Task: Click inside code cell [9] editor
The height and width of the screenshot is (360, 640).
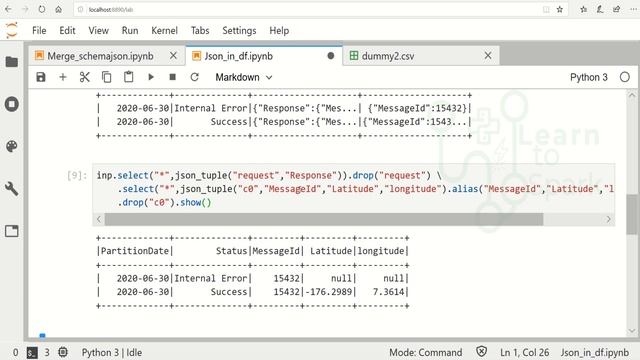Action: [353, 189]
